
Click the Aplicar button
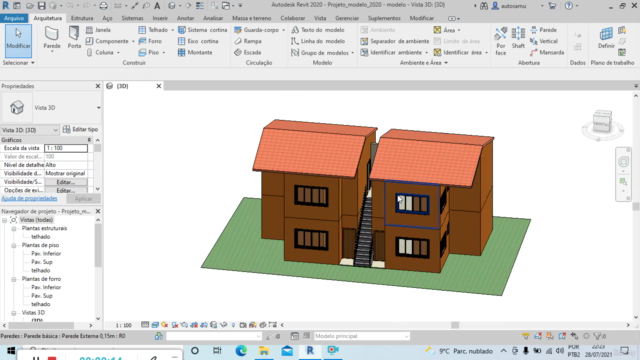(84, 199)
